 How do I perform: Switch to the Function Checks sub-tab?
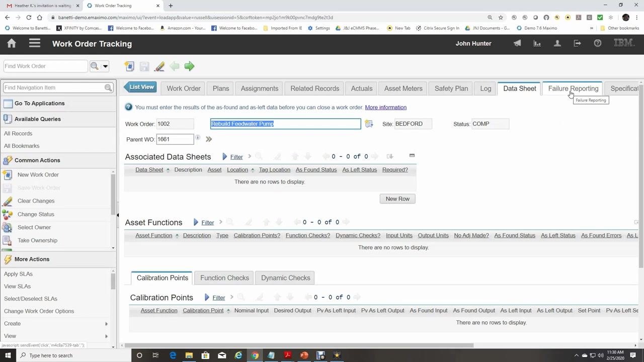coord(224,278)
